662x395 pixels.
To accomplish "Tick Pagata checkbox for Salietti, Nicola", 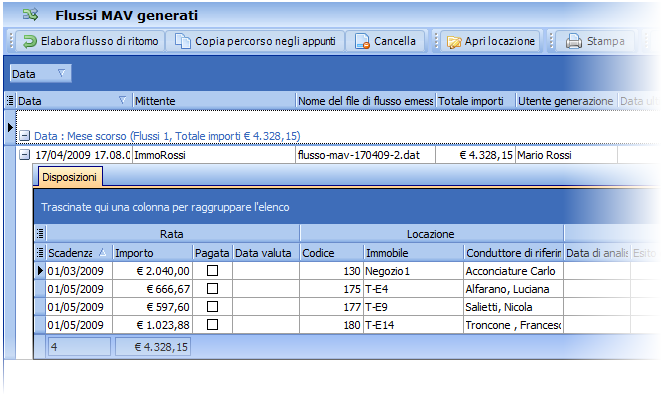I will [212, 307].
